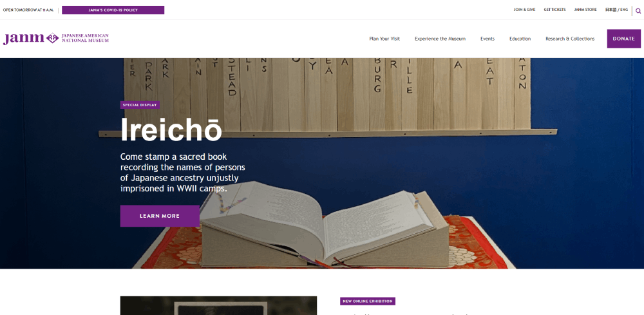Image resolution: width=644 pixels, height=315 pixels.
Task: Open the Education menu
Action: pyautogui.click(x=520, y=39)
